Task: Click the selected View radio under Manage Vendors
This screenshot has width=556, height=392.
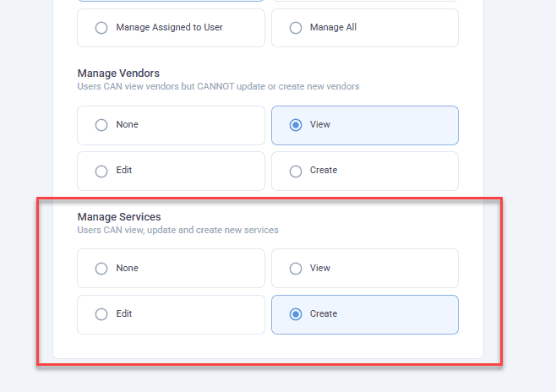Action: coord(296,125)
